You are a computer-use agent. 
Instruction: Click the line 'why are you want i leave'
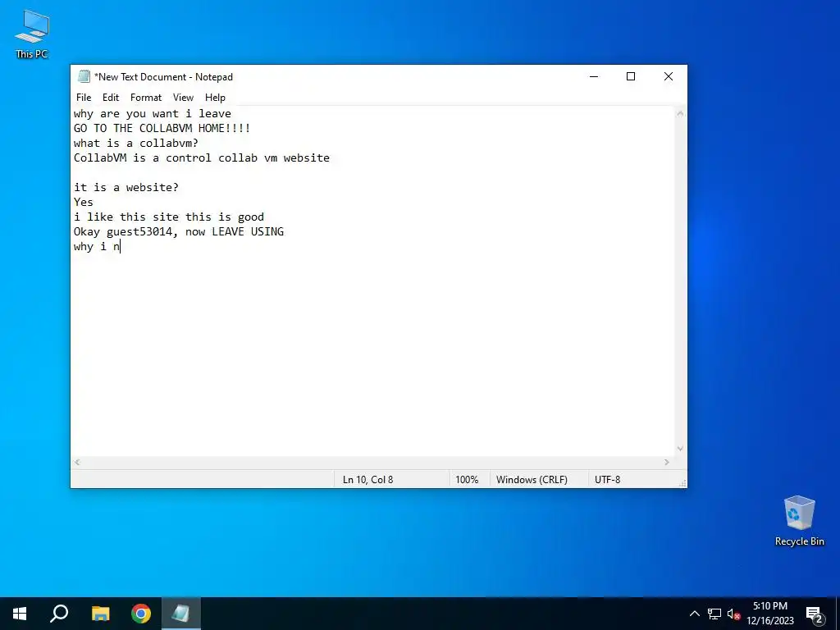click(x=153, y=113)
